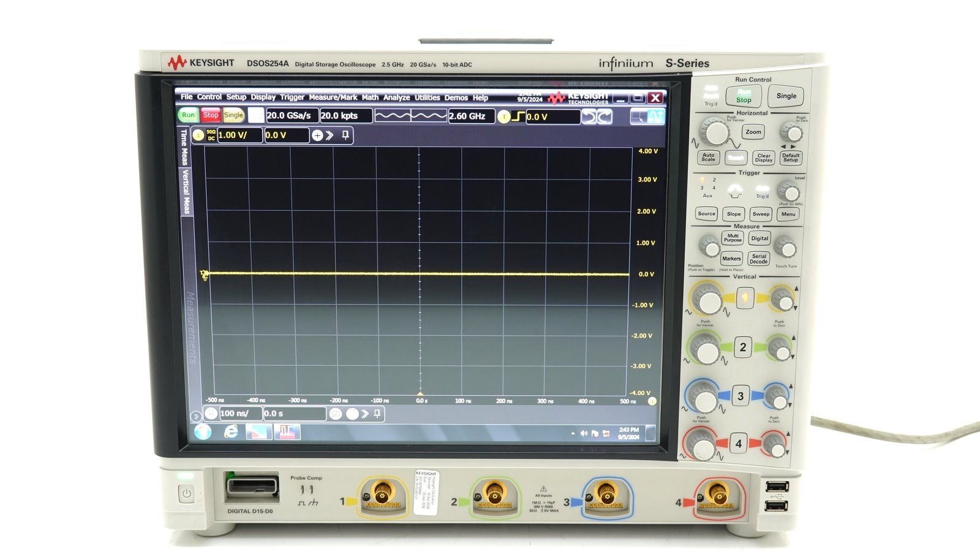Click the channel 1 scale 1.00 V/ field

[x=240, y=135]
